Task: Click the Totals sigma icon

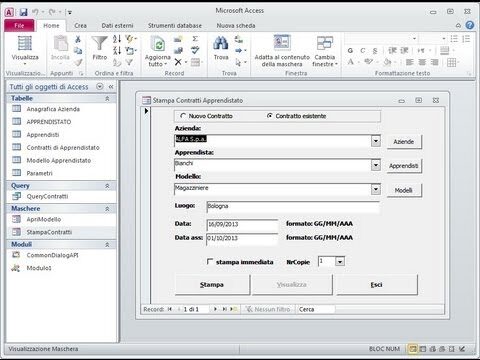Action: (195, 39)
